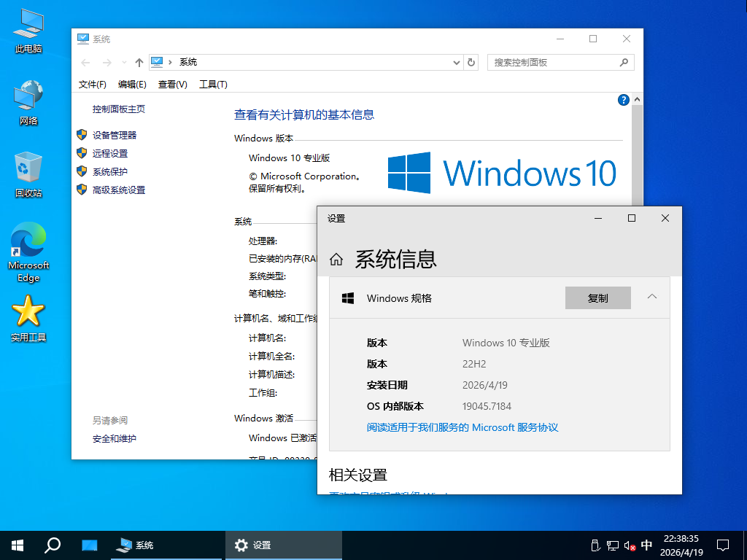
Task: Refresh the 系统 control panel address bar
Action: 471,63
